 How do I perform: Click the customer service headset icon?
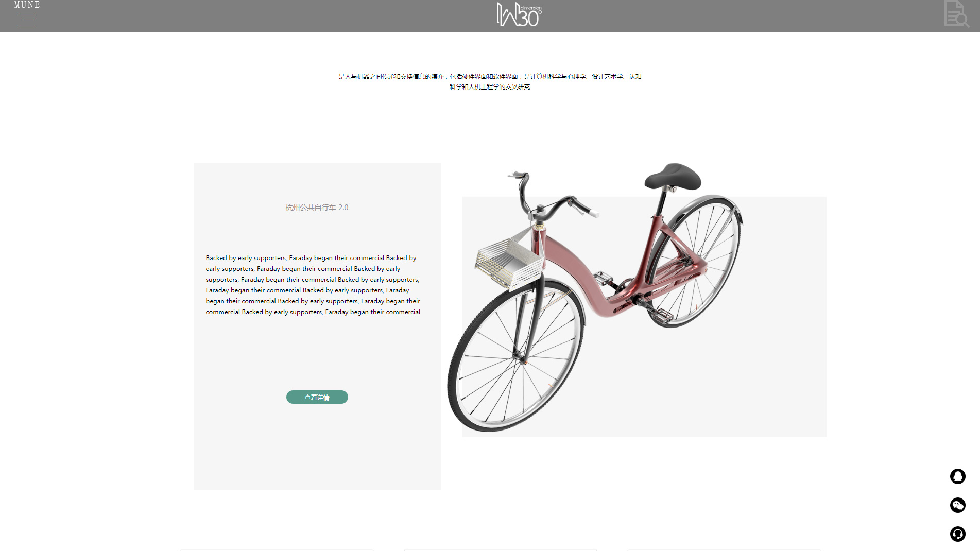click(x=958, y=534)
